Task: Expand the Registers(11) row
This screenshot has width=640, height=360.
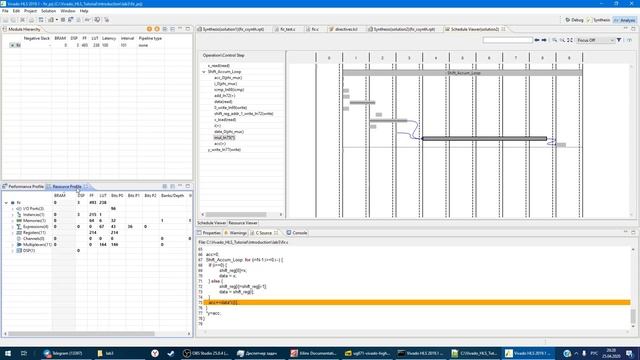Action: pyautogui.click(x=13, y=233)
